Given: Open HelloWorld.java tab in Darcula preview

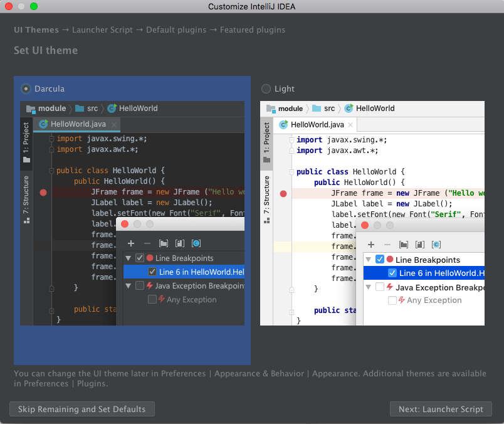Looking at the screenshot, I should tap(77, 124).
